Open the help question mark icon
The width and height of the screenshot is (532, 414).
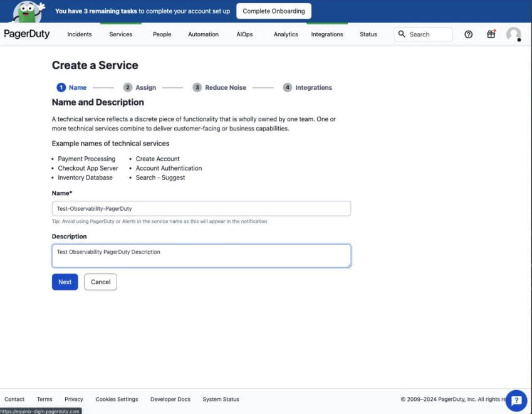click(469, 34)
